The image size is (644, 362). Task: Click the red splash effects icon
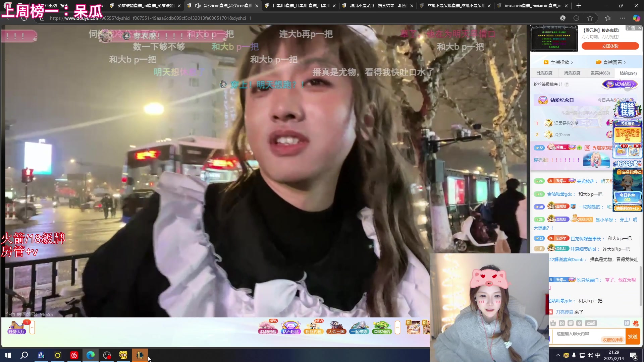coord(636,323)
